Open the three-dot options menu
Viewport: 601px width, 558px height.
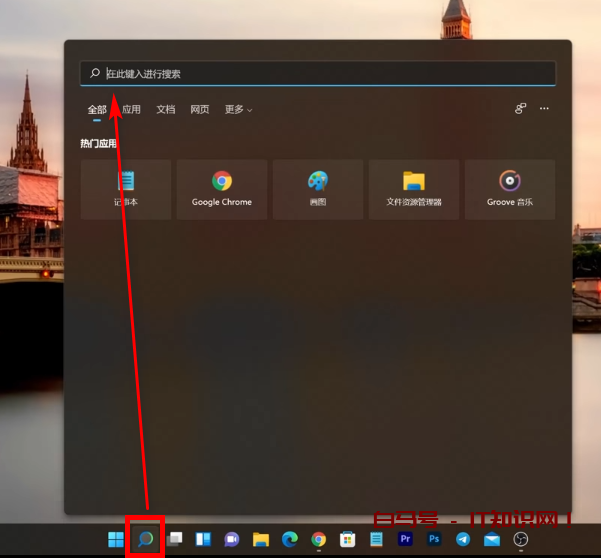[x=544, y=108]
